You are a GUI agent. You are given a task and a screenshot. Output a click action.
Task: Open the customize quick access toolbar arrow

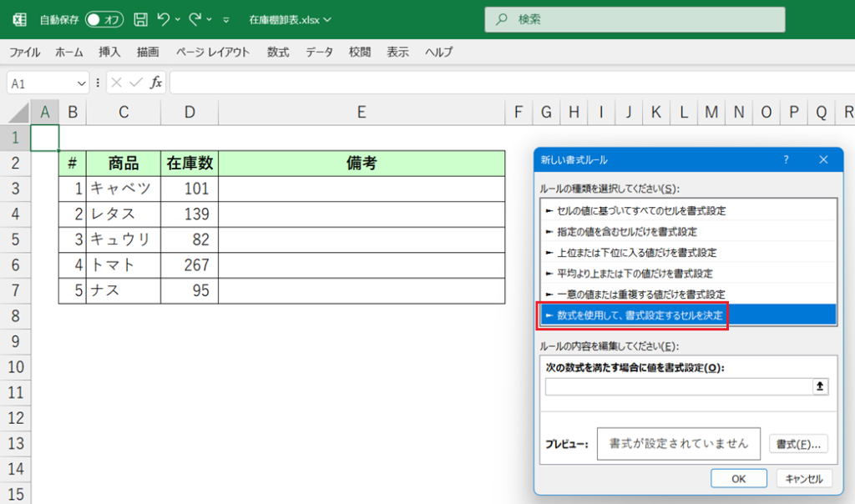pyautogui.click(x=225, y=20)
